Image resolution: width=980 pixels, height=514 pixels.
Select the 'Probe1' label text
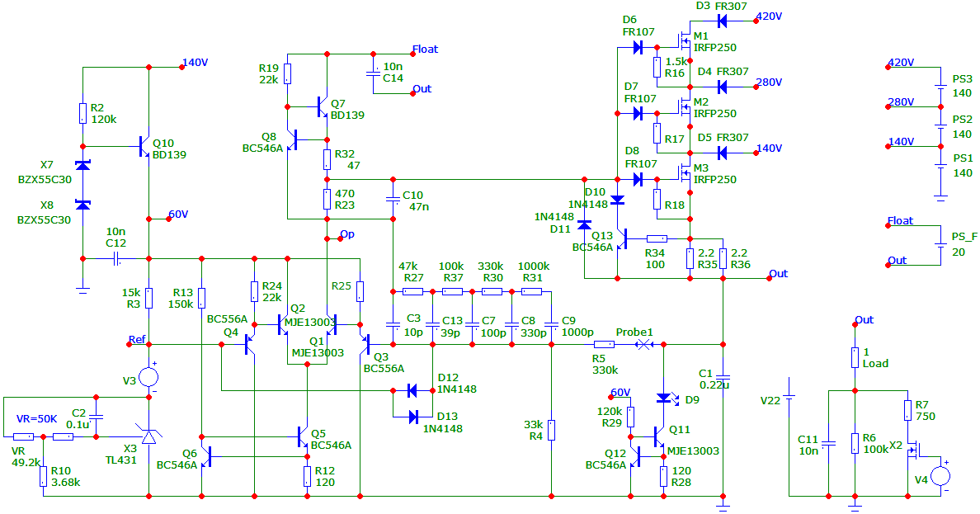tap(634, 332)
